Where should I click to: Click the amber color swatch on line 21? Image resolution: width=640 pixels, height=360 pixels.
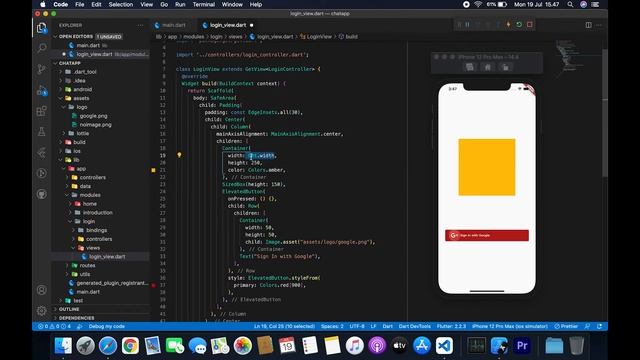point(153,170)
